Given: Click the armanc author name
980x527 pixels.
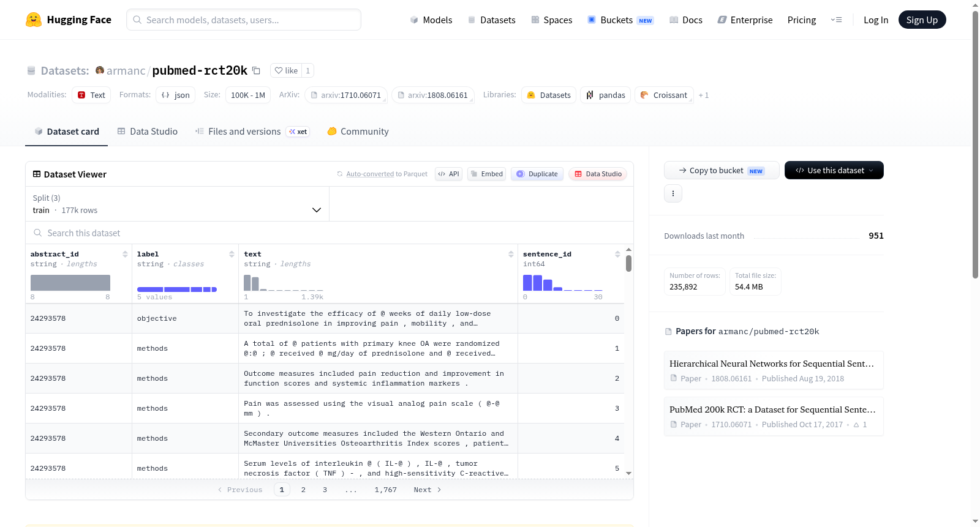Looking at the screenshot, I should click(x=126, y=70).
